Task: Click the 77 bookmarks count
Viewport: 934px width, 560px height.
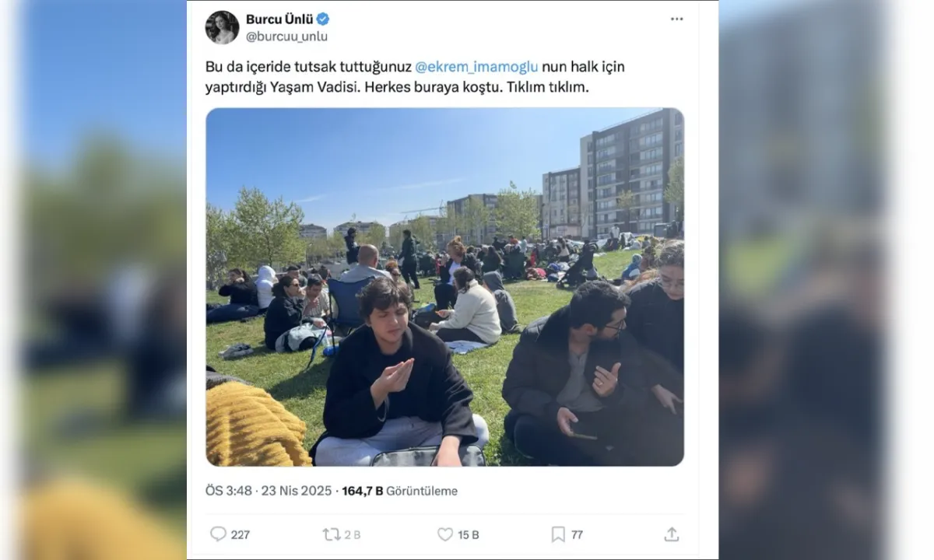Action: tap(577, 534)
